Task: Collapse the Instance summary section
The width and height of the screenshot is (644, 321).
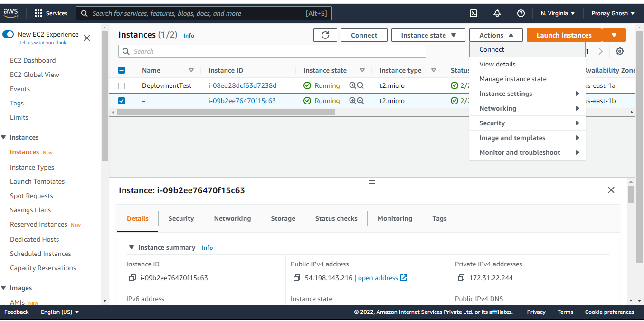Action: (131, 247)
